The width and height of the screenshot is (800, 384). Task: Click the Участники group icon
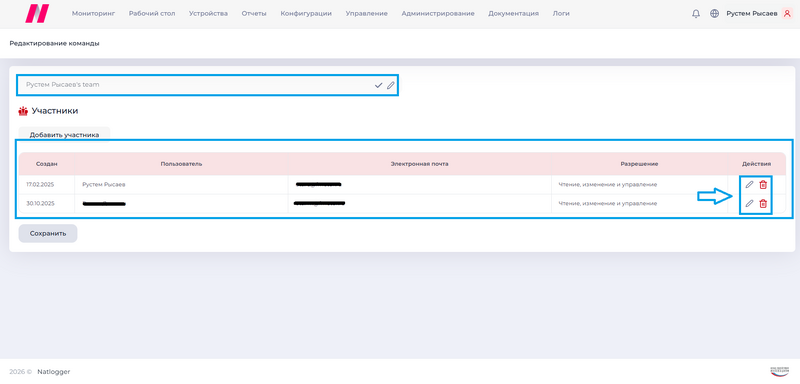click(x=22, y=111)
